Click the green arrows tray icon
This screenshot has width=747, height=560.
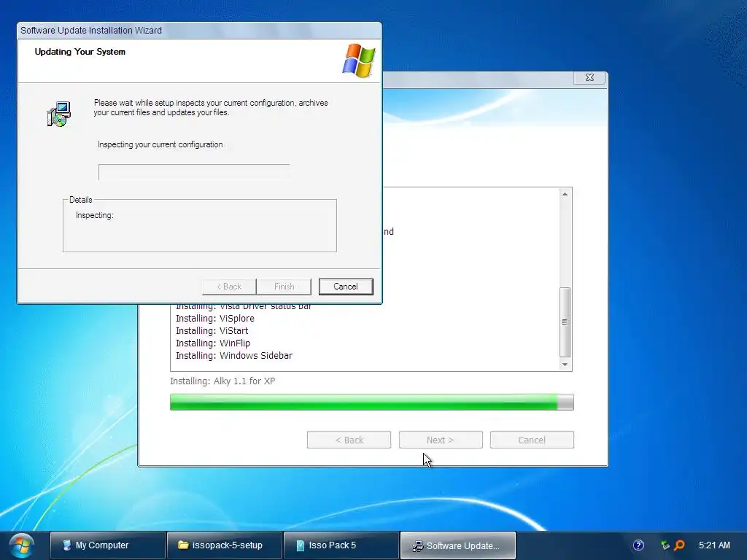[x=665, y=545]
